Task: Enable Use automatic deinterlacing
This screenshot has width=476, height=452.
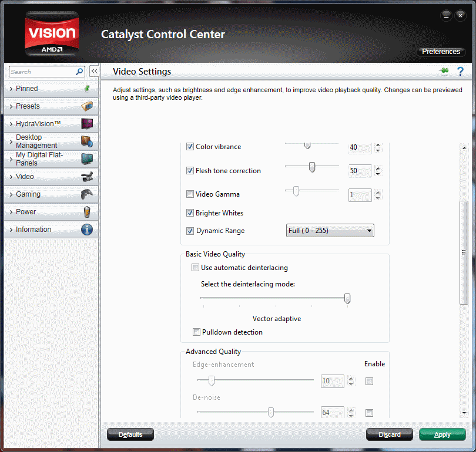Action: [195, 267]
